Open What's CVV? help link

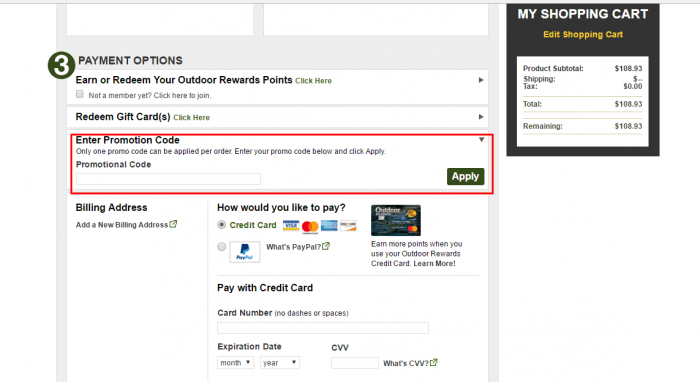pyautogui.click(x=406, y=363)
